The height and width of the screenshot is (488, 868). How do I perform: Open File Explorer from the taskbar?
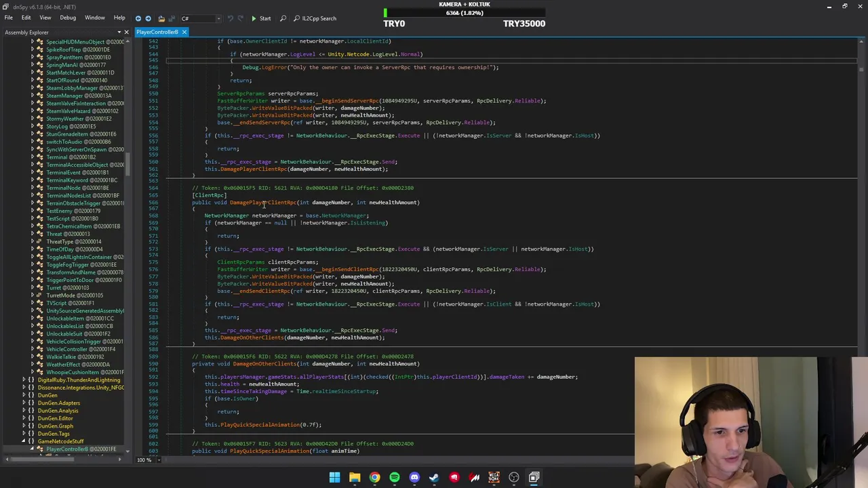coord(355,477)
